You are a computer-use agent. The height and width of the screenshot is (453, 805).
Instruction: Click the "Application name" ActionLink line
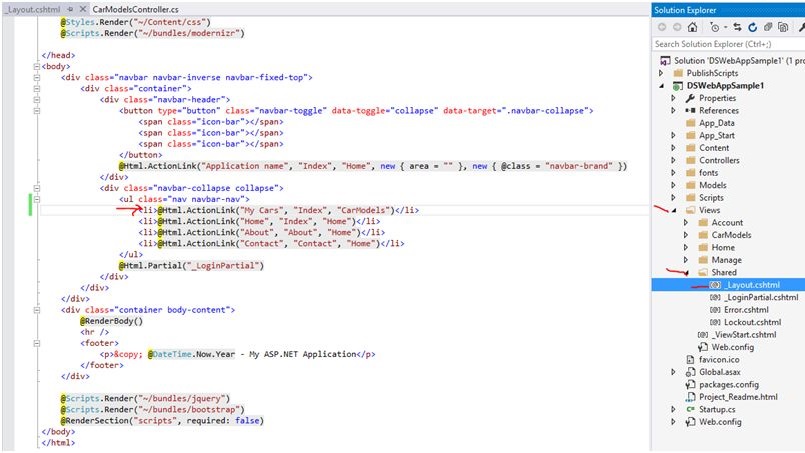(x=373, y=166)
